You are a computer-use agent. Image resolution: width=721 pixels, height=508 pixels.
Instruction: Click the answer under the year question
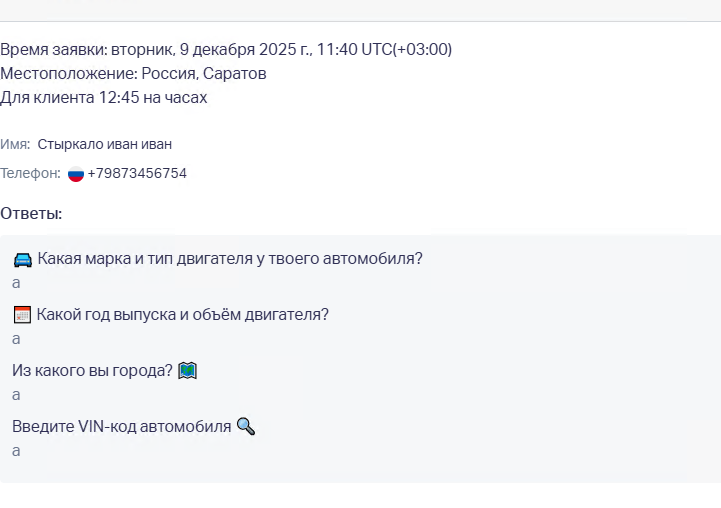point(16,339)
